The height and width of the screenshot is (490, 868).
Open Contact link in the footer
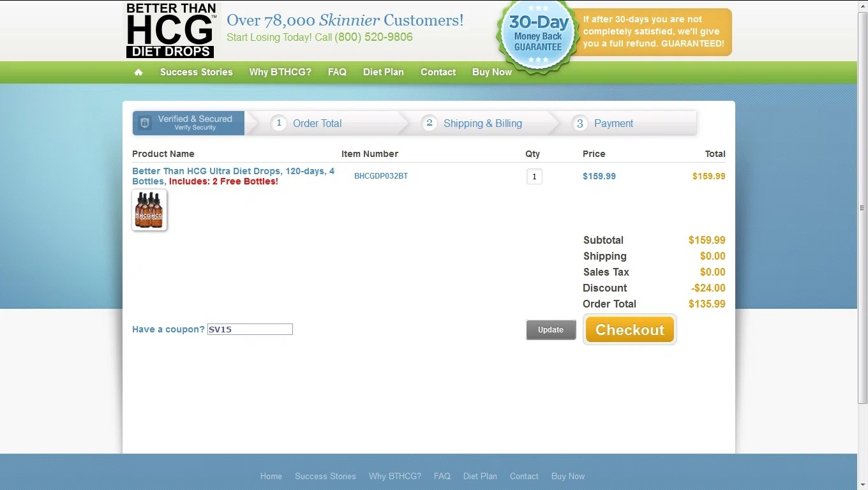[524, 476]
